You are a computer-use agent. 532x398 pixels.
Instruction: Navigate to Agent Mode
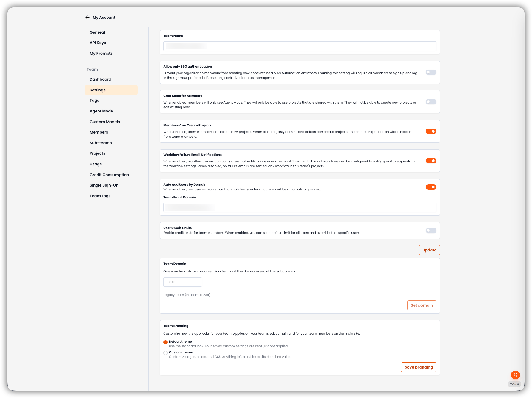[x=101, y=111]
